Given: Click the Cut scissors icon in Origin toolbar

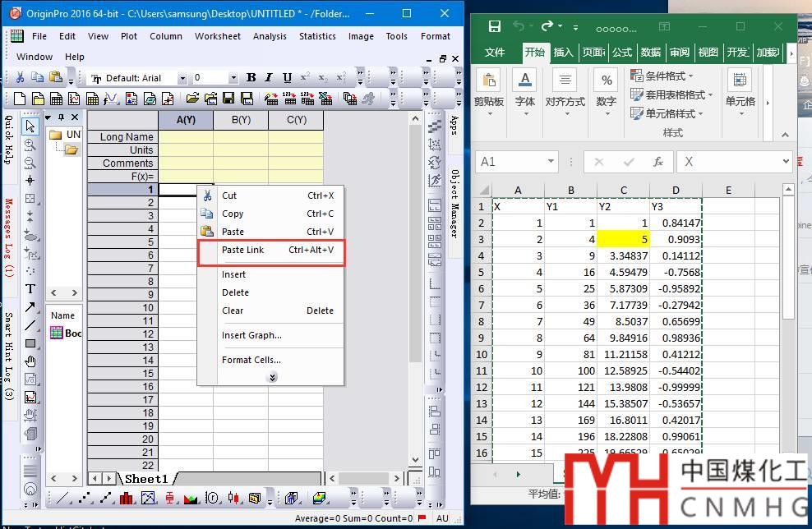Looking at the screenshot, I should pos(19,77).
